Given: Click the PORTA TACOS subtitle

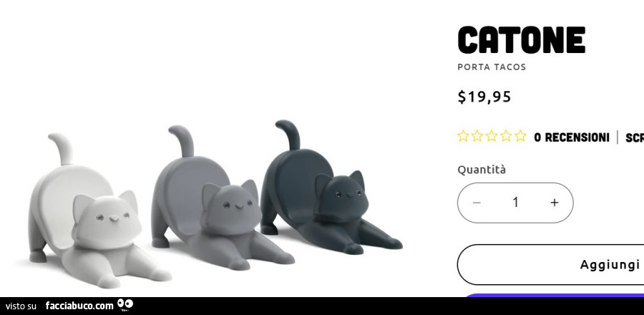Looking at the screenshot, I should point(492,67).
